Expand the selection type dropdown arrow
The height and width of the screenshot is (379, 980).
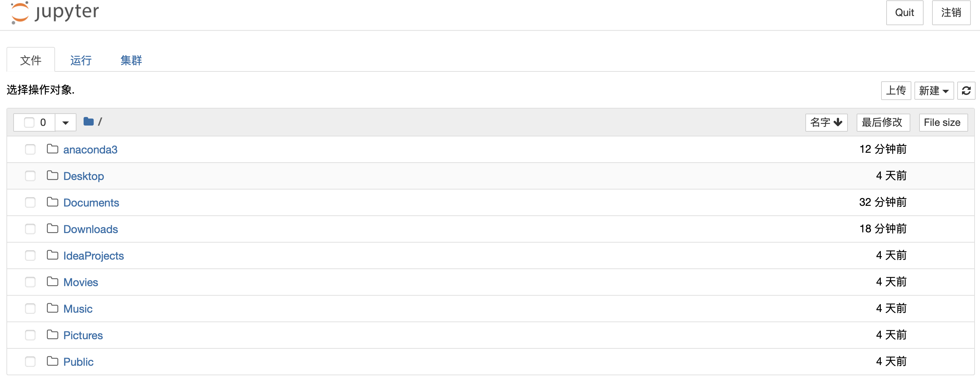(x=66, y=122)
